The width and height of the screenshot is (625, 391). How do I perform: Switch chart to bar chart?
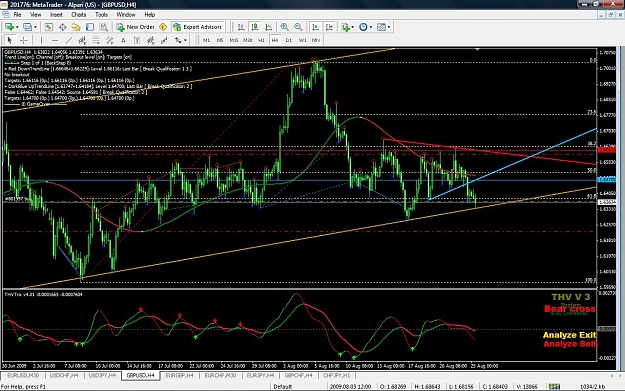click(241, 27)
